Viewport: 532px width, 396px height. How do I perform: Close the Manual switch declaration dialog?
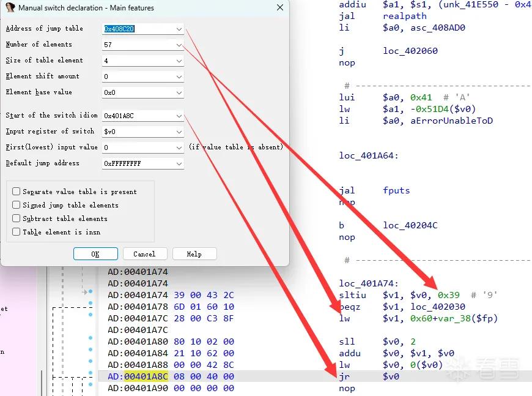[280, 7]
